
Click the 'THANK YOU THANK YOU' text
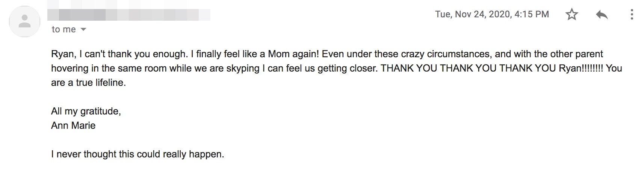(x=439, y=69)
